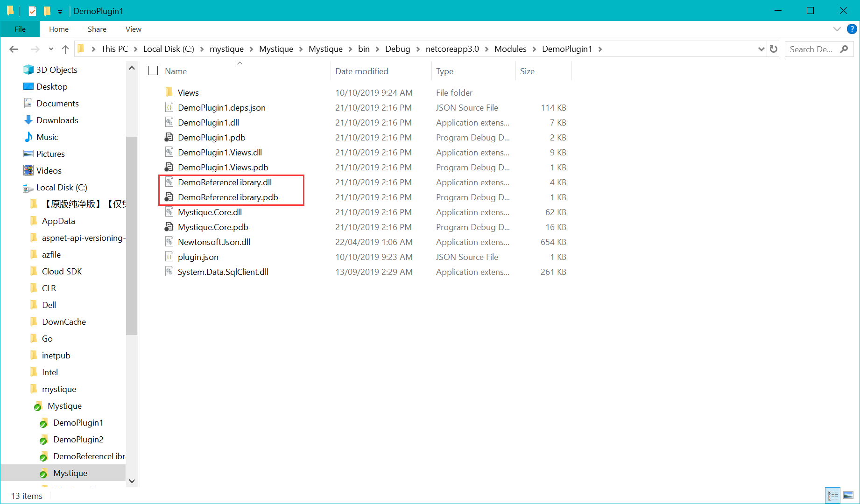
Task: Click the navigation pane scrollbar down arrow
Action: (x=132, y=481)
